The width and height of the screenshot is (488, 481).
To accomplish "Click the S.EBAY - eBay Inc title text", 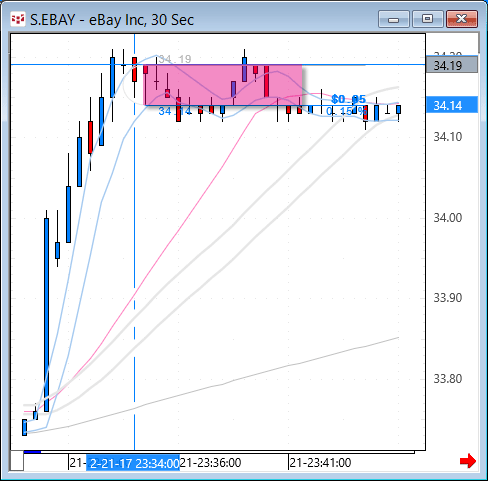I will [x=112, y=20].
